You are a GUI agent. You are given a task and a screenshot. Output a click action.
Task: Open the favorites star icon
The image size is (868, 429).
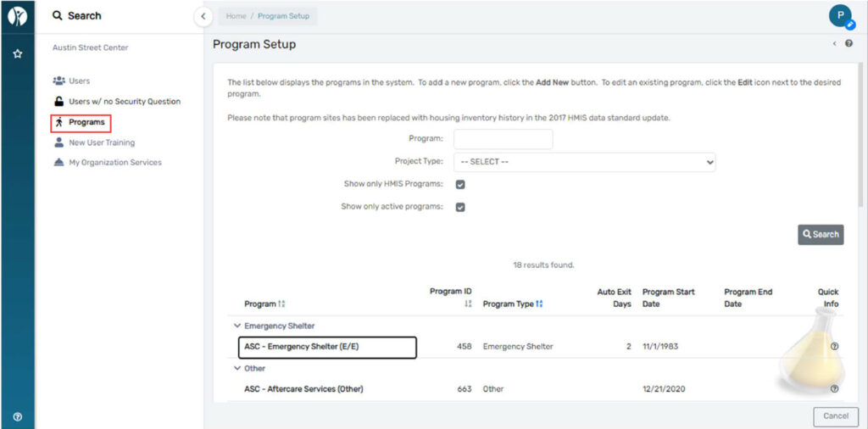coord(18,54)
